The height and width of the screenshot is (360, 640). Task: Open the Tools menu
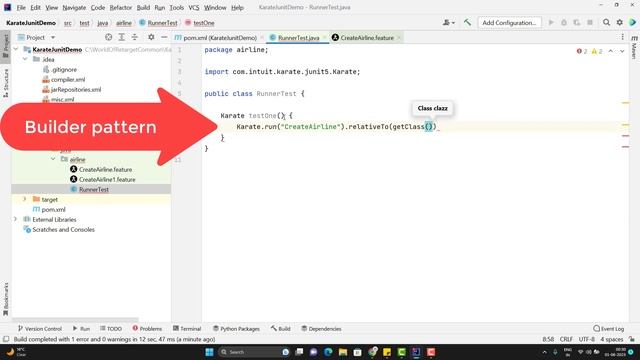point(176,7)
